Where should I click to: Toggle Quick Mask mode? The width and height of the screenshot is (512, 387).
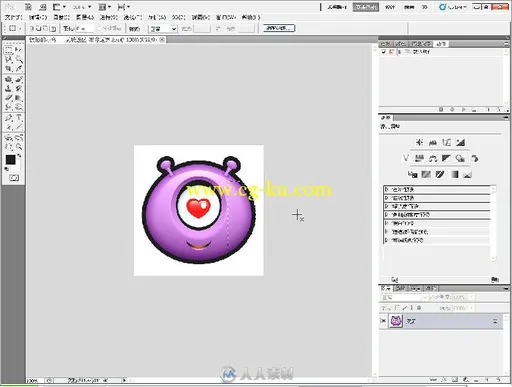coord(14,178)
